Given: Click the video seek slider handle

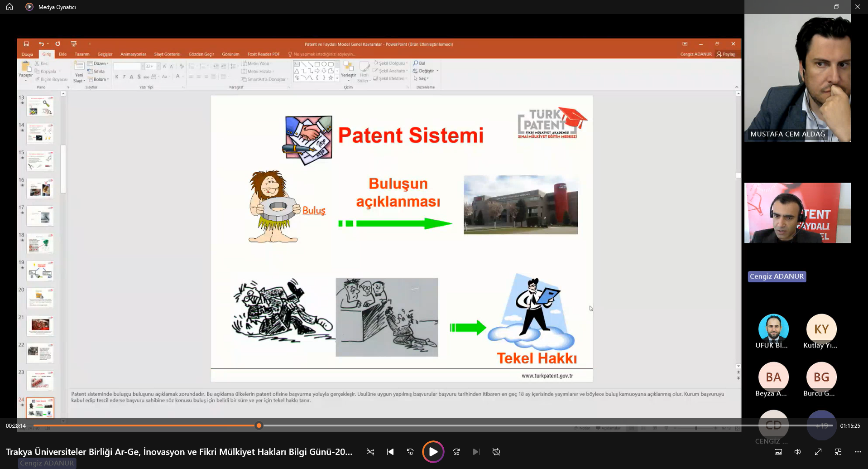Looking at the screenshot, I should [x=259, y=425].
